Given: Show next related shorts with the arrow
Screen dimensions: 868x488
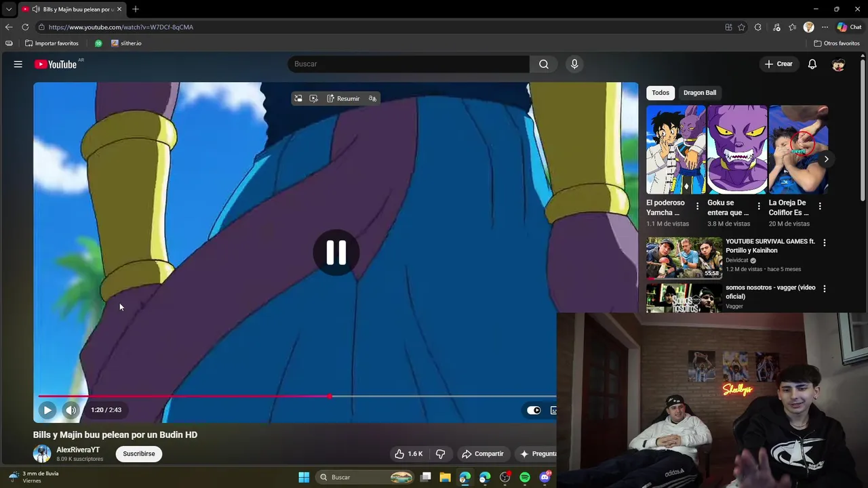Looking at the screenshot, I should (x=826, y=159).
